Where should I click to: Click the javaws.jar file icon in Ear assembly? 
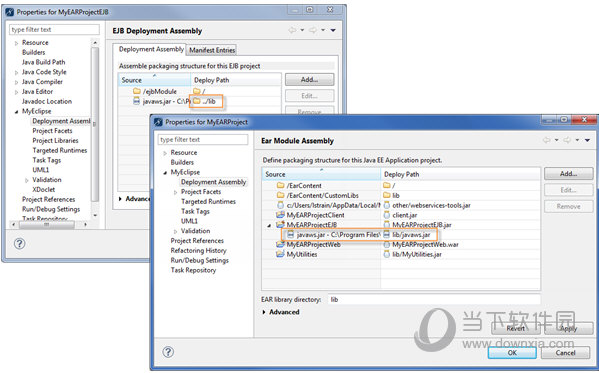tap(291, 234)
